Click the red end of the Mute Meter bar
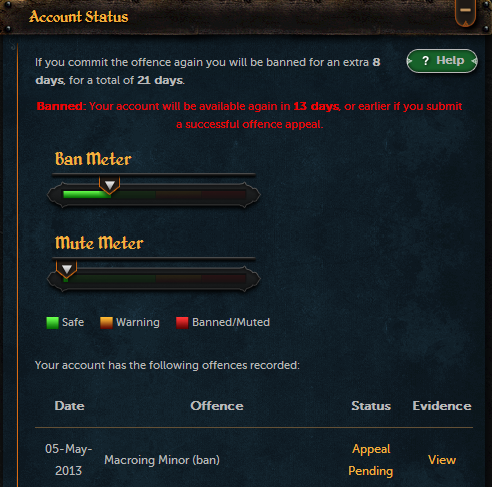 (224, 278)
